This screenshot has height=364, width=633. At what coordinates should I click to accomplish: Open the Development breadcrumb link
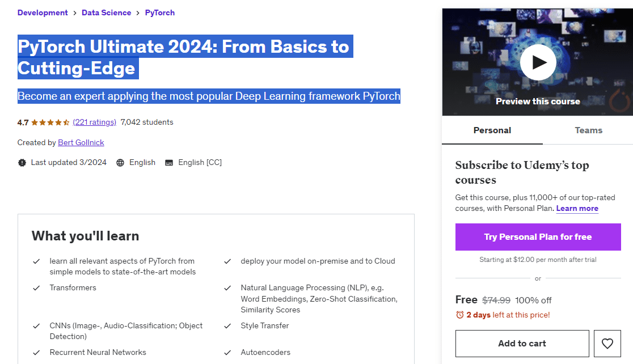click(x=43, y=12)
